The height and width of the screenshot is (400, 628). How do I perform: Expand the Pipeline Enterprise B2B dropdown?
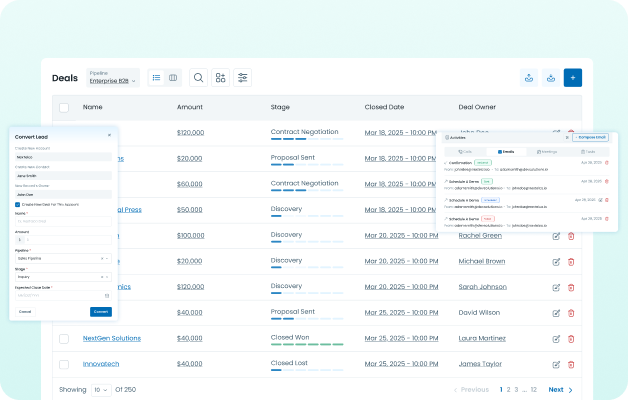click(114, 78)
